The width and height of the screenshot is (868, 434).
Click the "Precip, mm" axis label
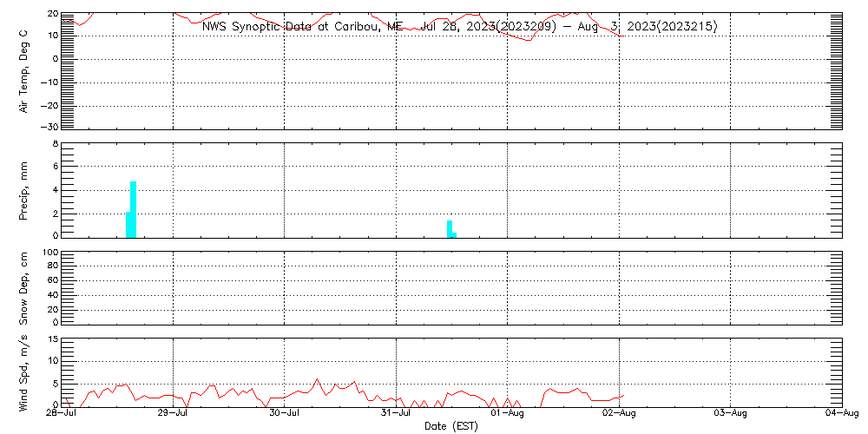[25, 188]
